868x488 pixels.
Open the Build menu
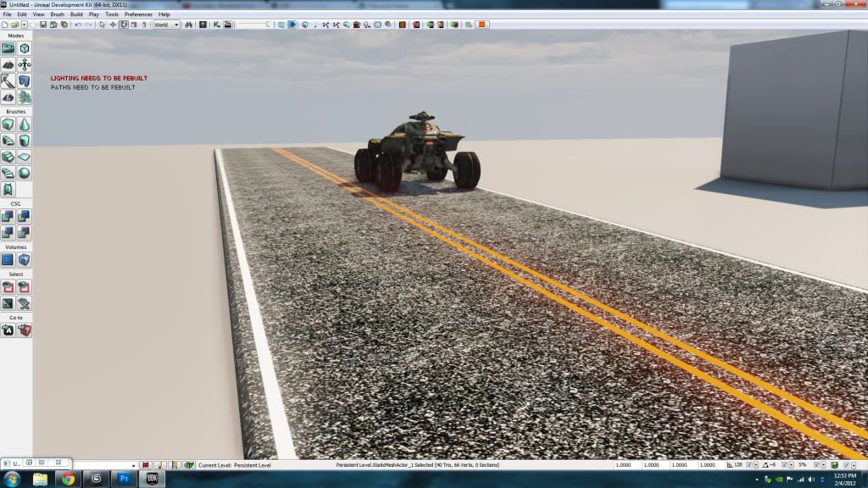[x=76, y=14]
